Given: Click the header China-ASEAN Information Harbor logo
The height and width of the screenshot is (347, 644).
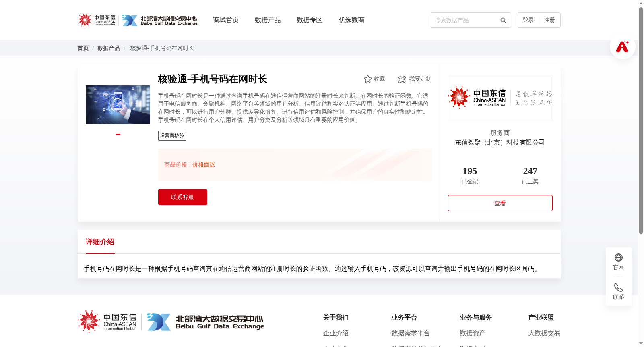Looking at the screenshot, I should pos(97,20).
